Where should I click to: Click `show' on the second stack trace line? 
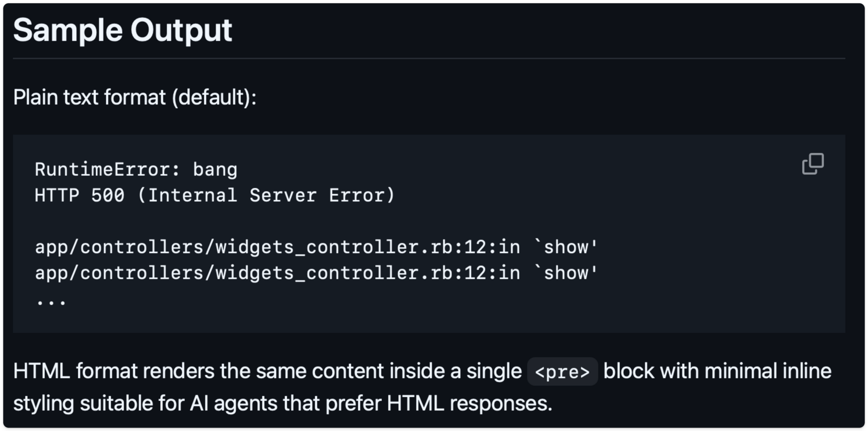[566, 273]
